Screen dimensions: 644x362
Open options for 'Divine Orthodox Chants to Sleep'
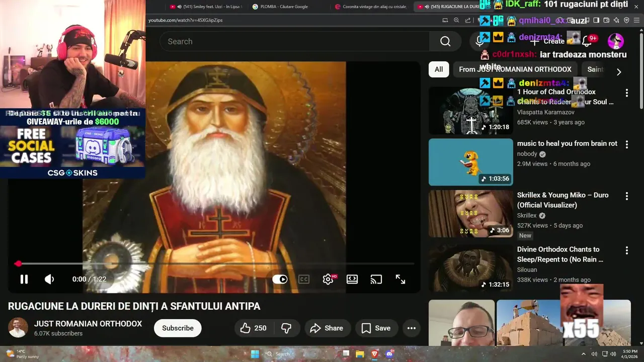[x=627, y=250]
